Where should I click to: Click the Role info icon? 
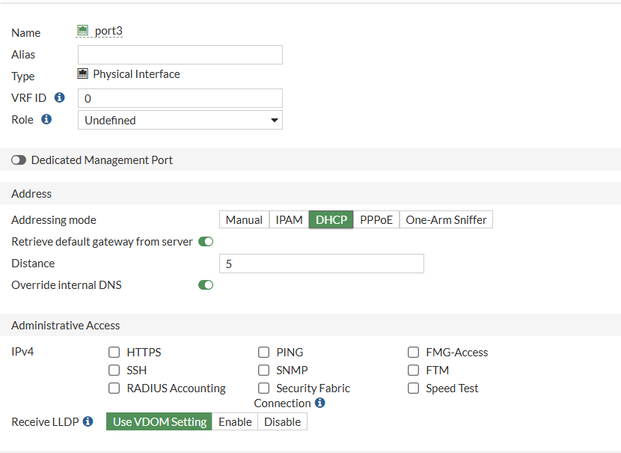point(46,120)
